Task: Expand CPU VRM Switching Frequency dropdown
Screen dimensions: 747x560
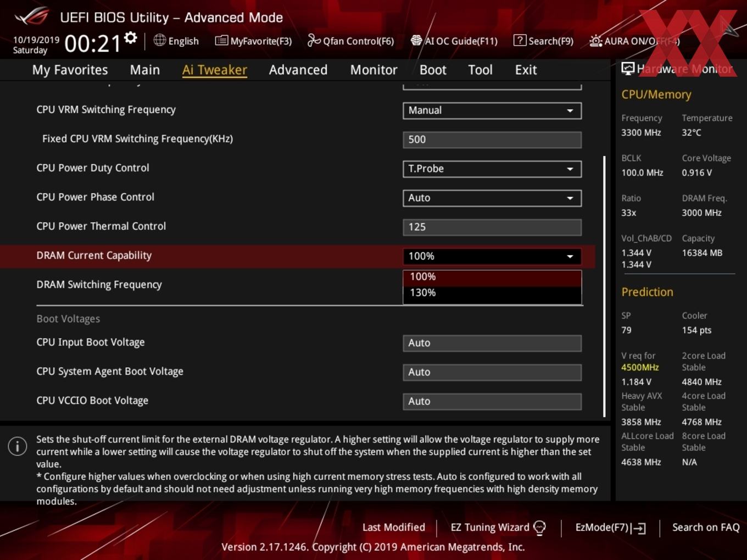Action: click(x=492, y=110)
